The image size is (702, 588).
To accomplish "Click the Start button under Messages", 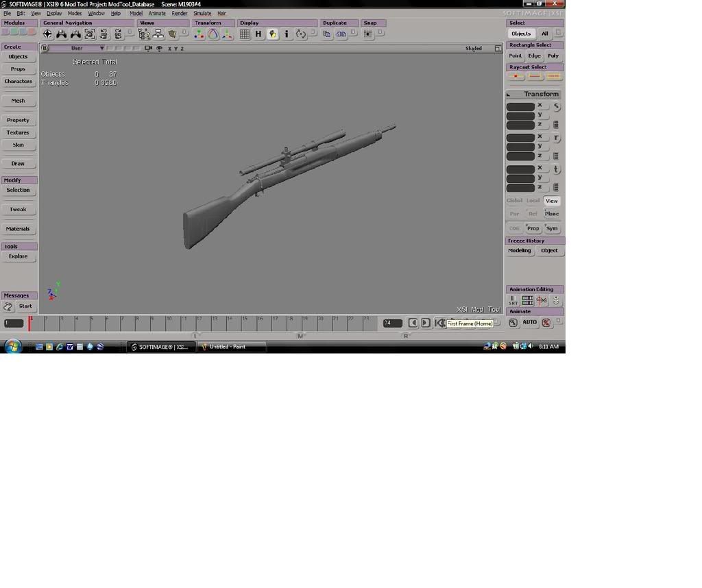I will (25, 306).
